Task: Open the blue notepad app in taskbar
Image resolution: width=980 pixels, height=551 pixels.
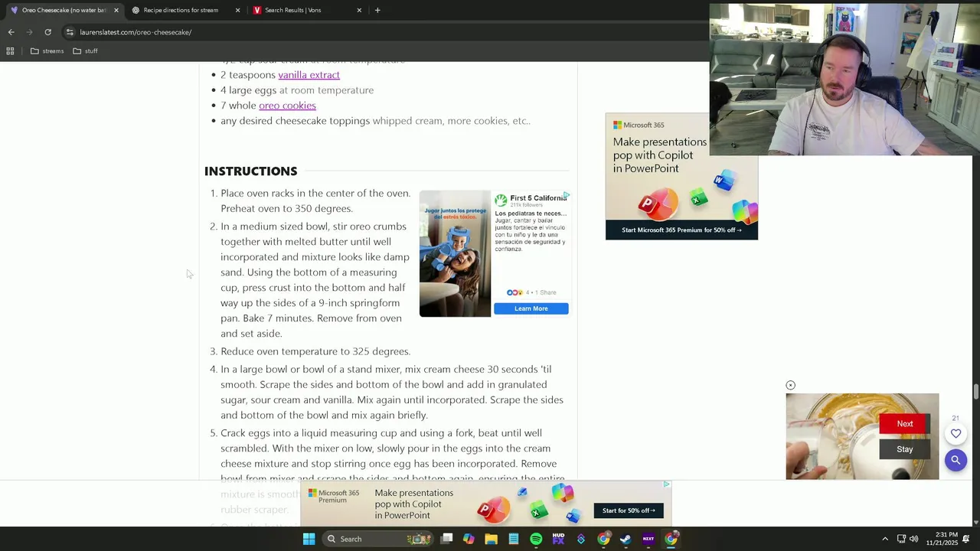Action: [x=514, y=539]
